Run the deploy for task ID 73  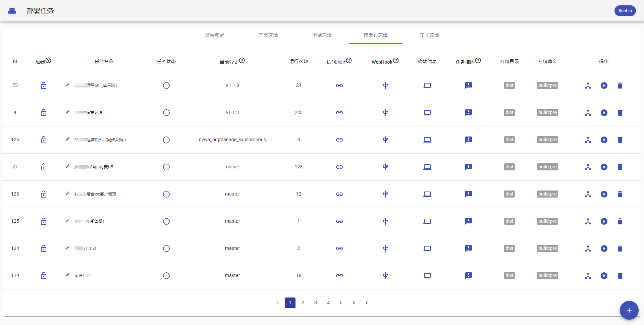(604, 86)
